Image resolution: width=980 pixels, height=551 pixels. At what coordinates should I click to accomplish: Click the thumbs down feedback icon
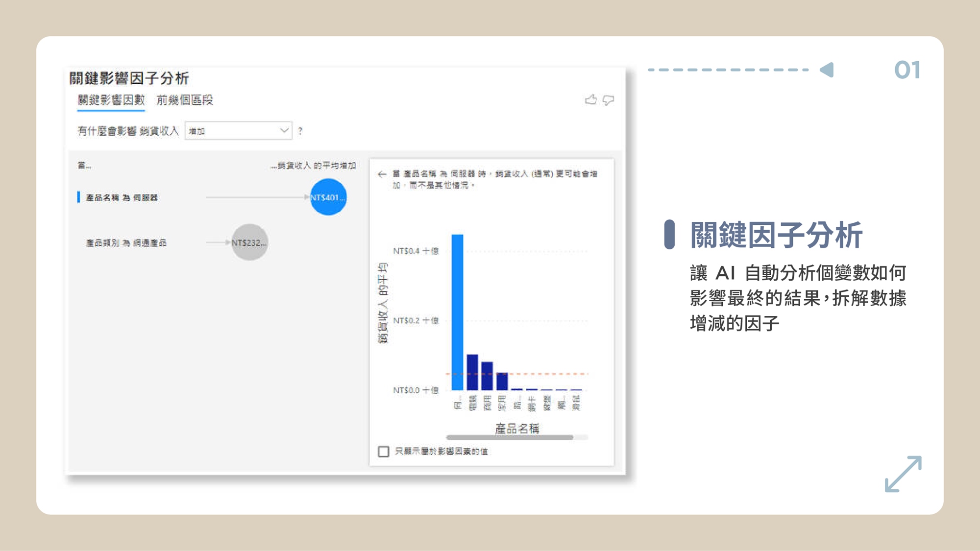click(x=608, y=100)
